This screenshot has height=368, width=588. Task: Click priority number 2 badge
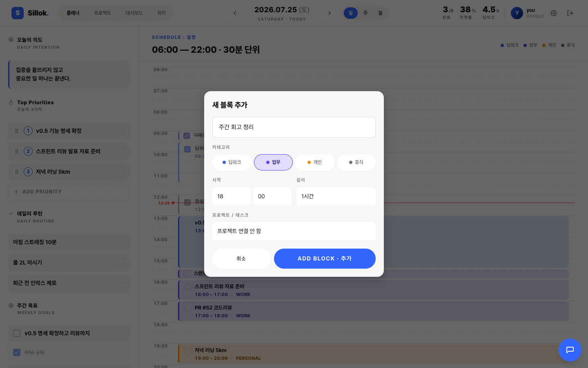pyautogui.click(x=28, y=151)
